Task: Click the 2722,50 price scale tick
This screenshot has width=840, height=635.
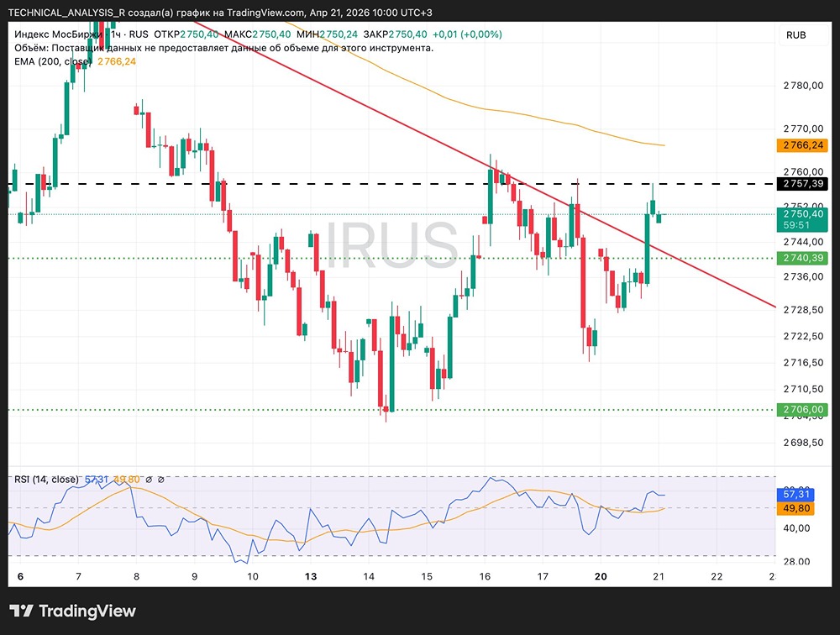Action: click(803, 336)
